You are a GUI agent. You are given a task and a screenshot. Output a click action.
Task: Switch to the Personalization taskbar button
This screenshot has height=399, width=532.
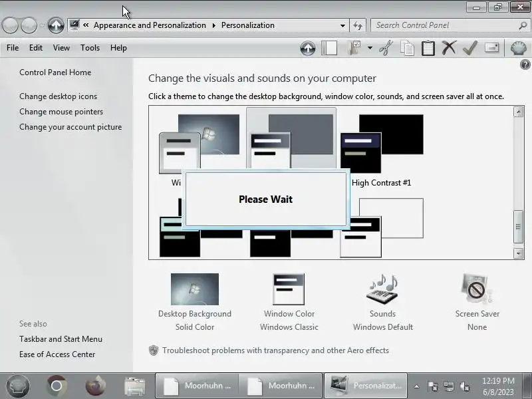pos(366,386)
